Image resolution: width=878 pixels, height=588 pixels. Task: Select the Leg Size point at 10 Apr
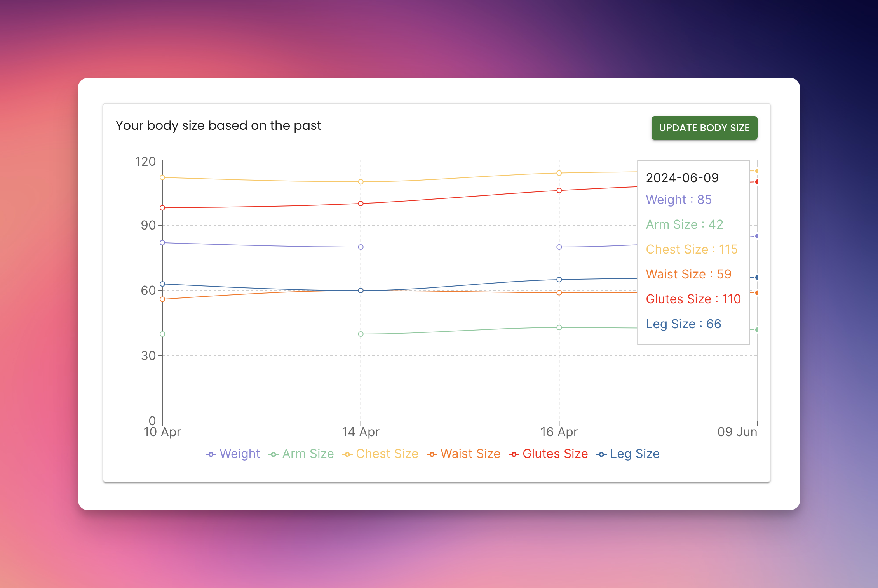pyautogui.click(x=162, y=284)
